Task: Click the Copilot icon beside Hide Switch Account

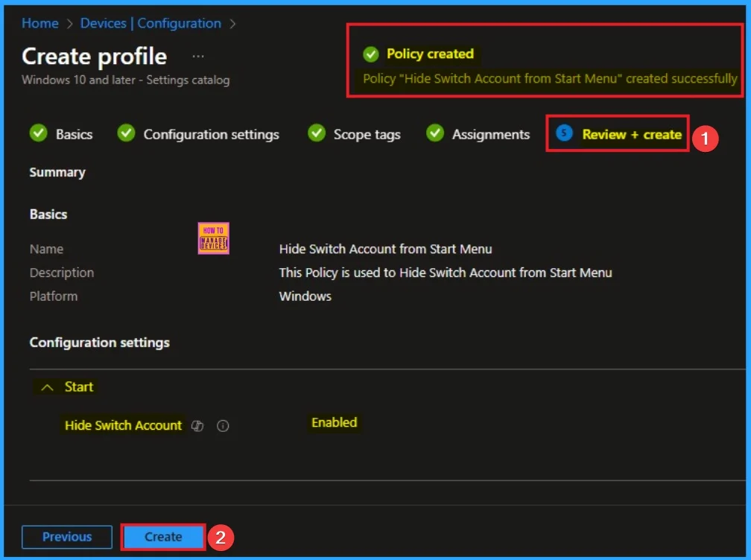Action: [x=197, y=425]
